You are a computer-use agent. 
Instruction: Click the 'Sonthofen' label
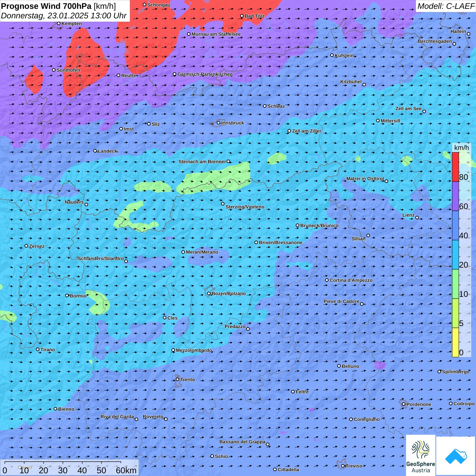pyautogui.click(x=68, y=70)
